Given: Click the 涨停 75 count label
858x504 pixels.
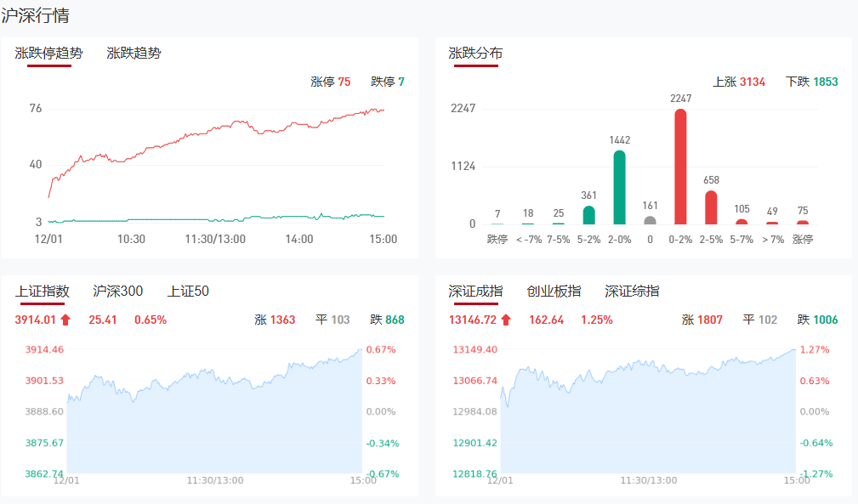Looking at the screenshot, I should tap(330, 82).
